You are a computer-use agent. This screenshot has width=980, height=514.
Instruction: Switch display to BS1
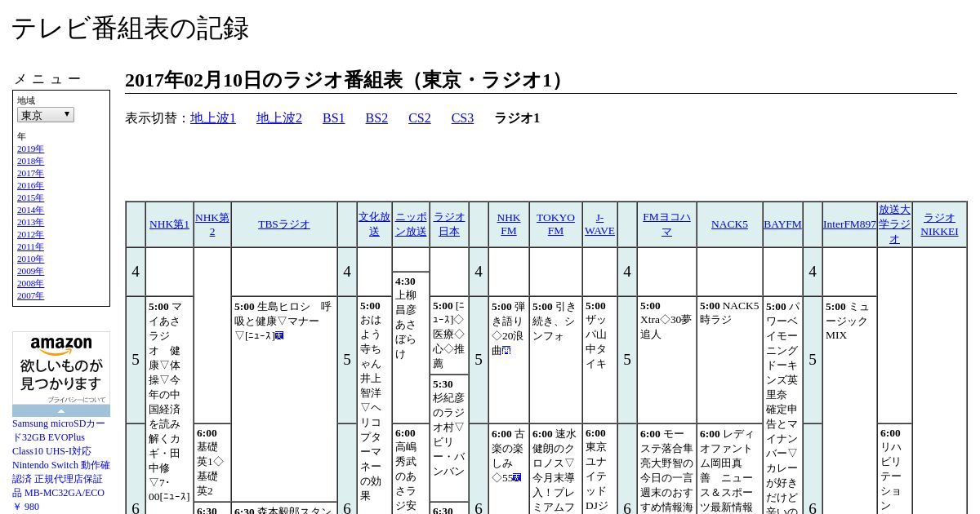click(334, 118)
